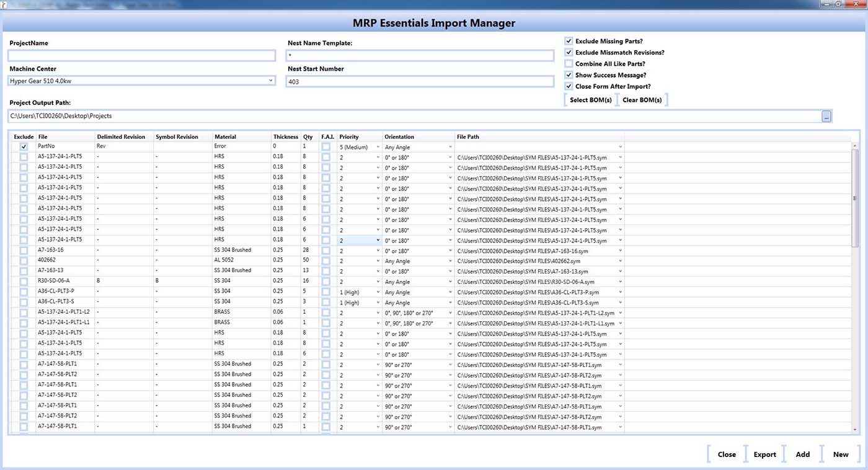Image resolution: width=868 pixels, height=470 pixels.
Task: Open Orientation dropdown for R30-SD-06-A row
Action: (450, 282)
